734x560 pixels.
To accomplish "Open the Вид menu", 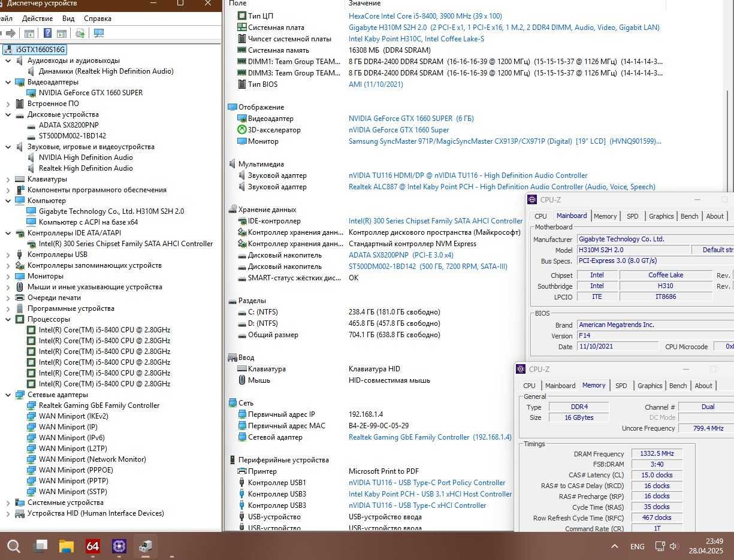I will point(68,19).
